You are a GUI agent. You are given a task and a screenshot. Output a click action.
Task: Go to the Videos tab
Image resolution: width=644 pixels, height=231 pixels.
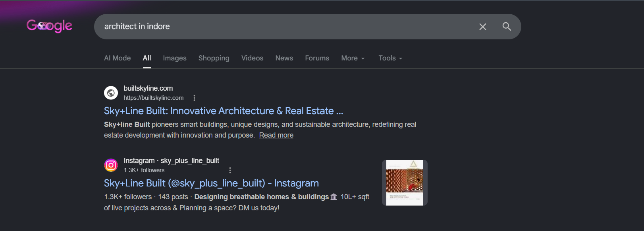point(252,58)
